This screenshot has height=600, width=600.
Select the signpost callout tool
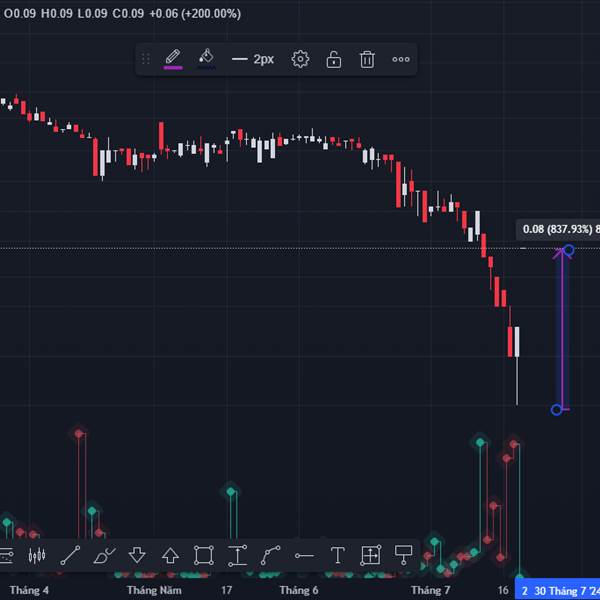(403, 555)
